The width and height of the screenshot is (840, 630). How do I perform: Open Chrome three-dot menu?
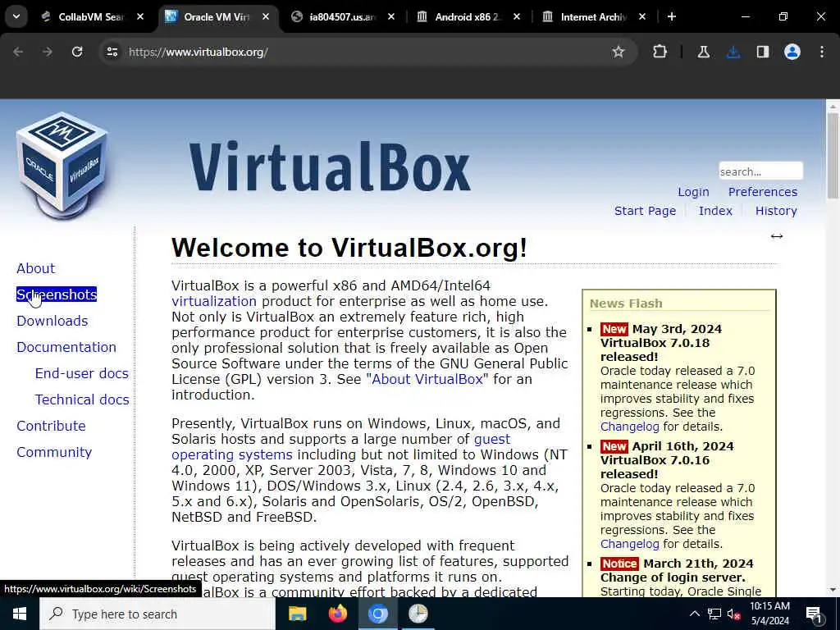(822, 52)
